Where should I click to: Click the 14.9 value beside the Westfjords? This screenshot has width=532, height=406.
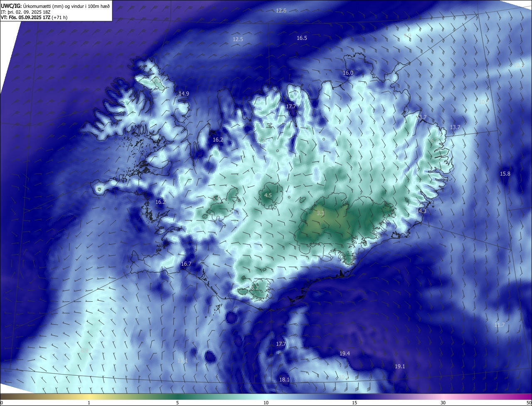pos(184,93)
